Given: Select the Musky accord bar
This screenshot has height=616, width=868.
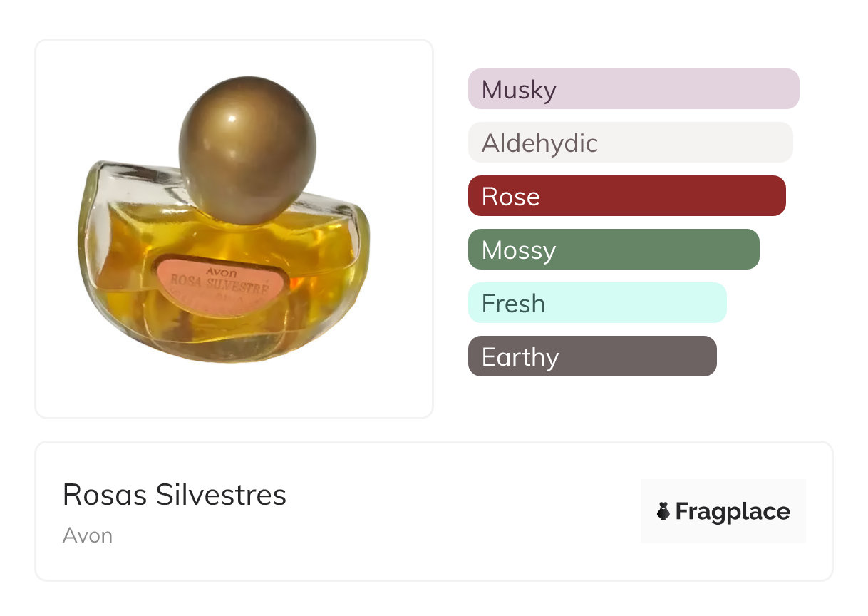Looking at the screenshot, I should click(x=633, y=89).
